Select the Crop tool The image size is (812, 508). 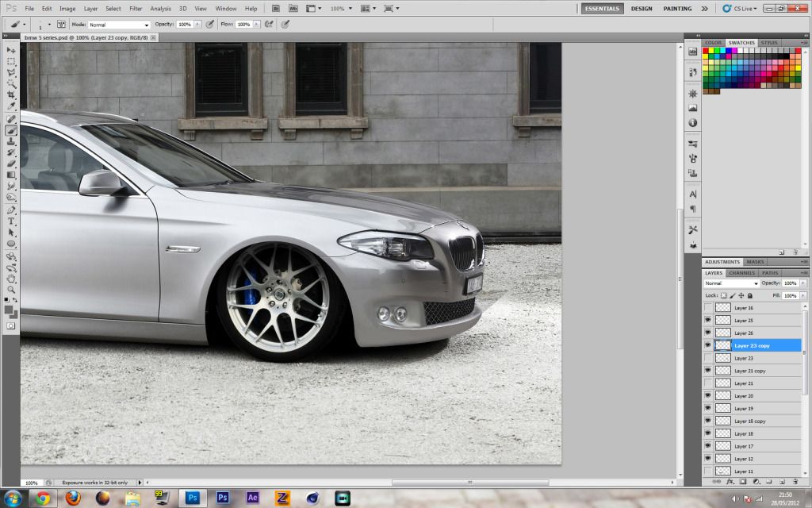click(11, 94)
